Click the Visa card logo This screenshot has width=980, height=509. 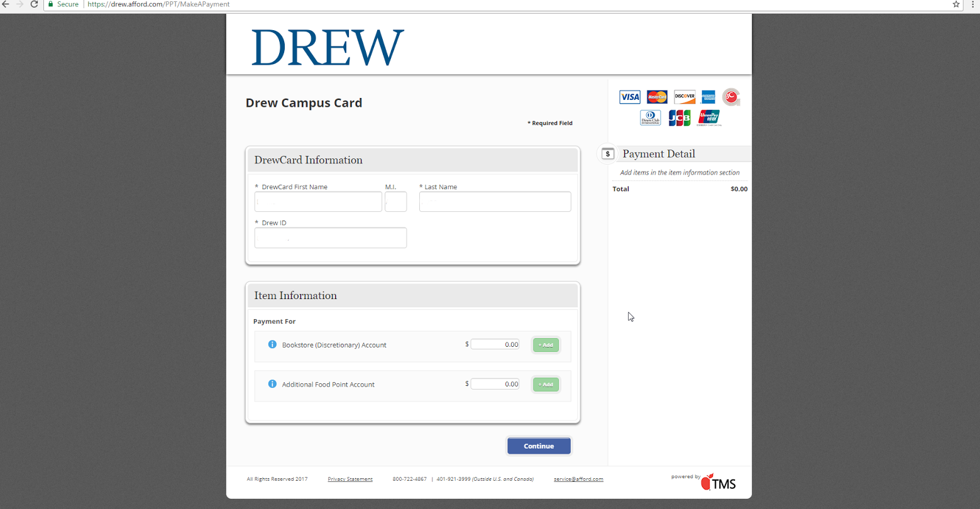[629, 97]
